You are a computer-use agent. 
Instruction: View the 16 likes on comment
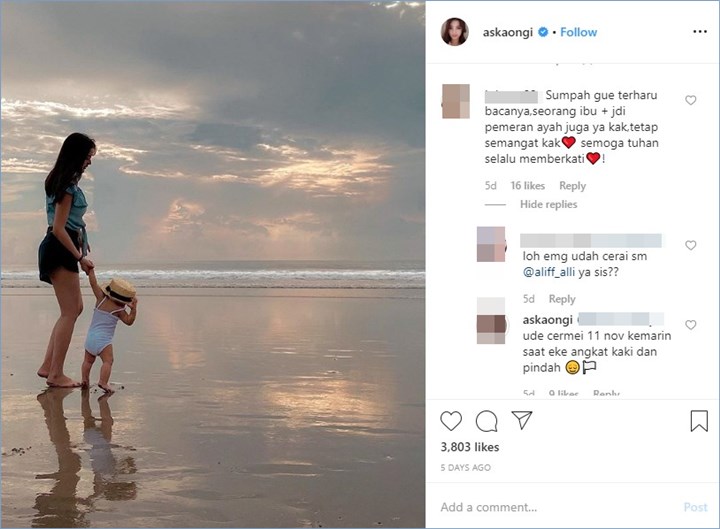pyautogui.click(x=527, y=186)
